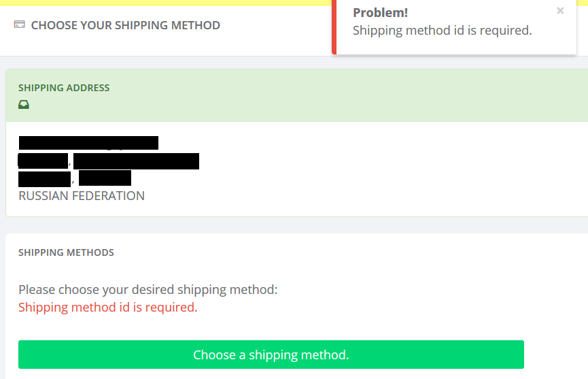Click the red left edge of the notification

point(334,27)
